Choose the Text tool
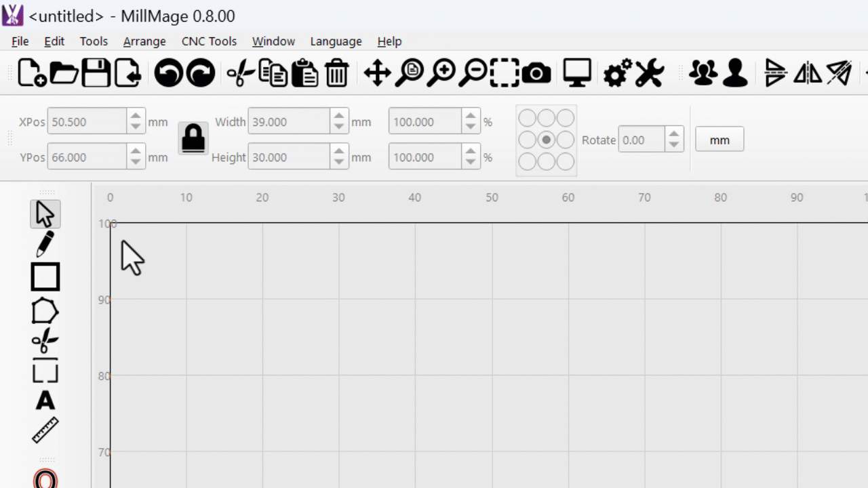The height and width of the screenshot is (488, 868). (45, 401)
